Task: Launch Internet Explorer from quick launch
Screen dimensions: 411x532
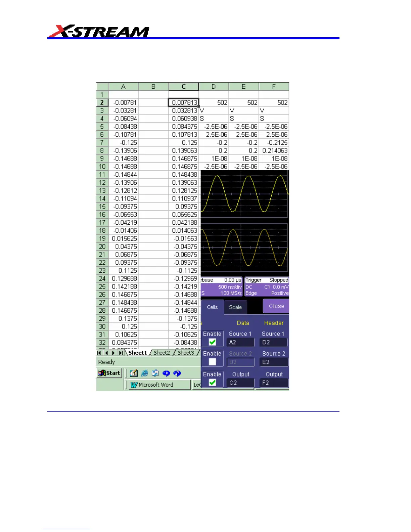Action: point(145,373)
